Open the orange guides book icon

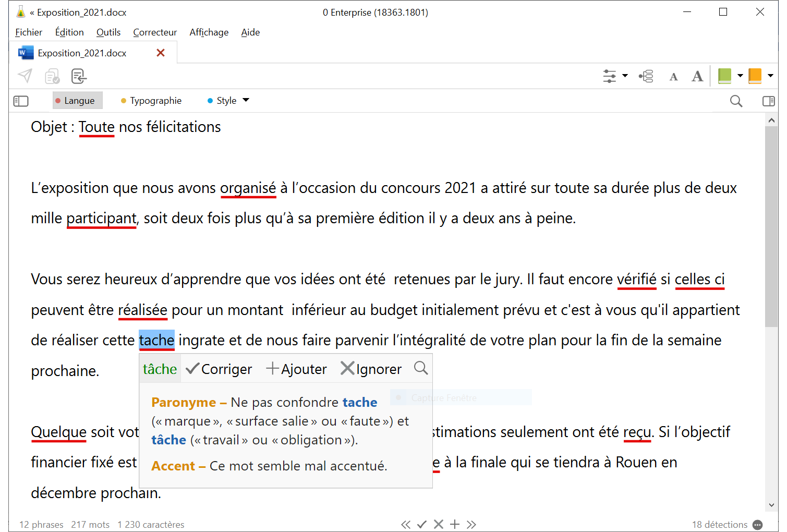755,76
